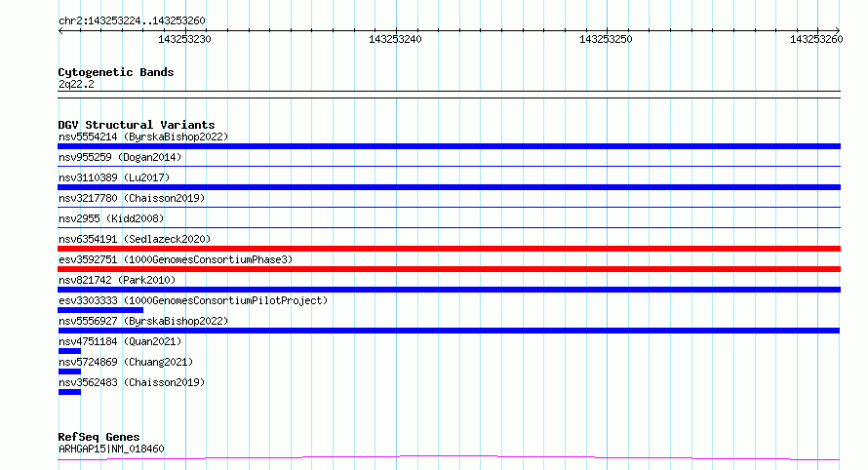Click ruler position 143253230
868x470 pixels.
tap(185, 39)
